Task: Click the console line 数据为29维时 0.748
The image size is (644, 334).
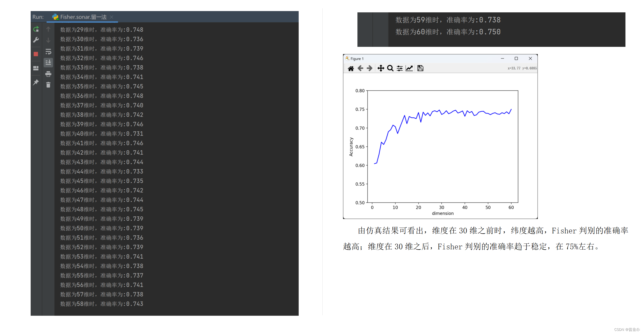Action: point(102,30)
